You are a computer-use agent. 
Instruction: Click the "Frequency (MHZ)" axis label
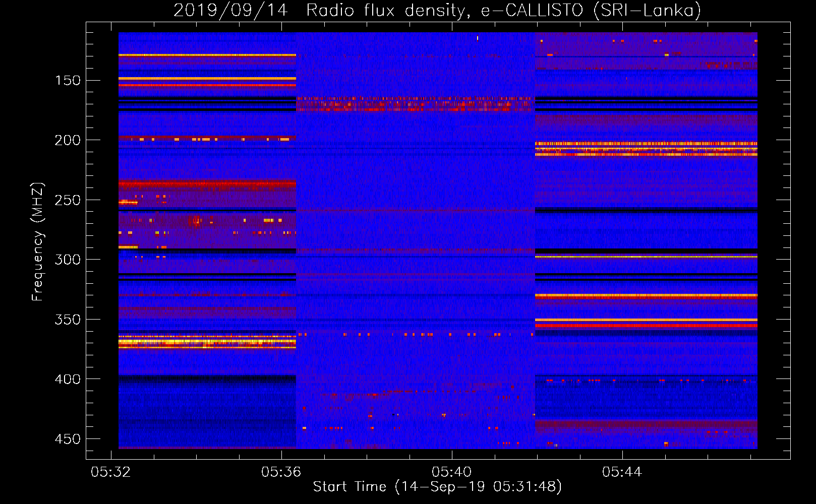[38, 241]
